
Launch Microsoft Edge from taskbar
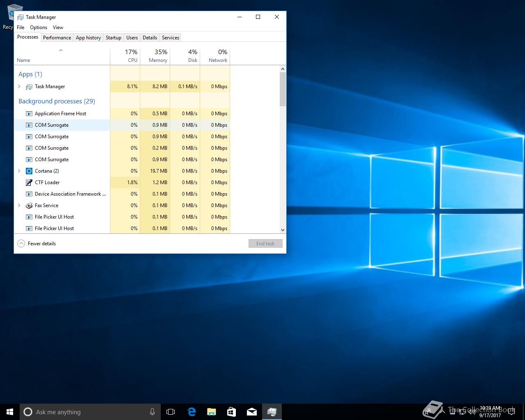pyautogui.click(x=191, y=412)
